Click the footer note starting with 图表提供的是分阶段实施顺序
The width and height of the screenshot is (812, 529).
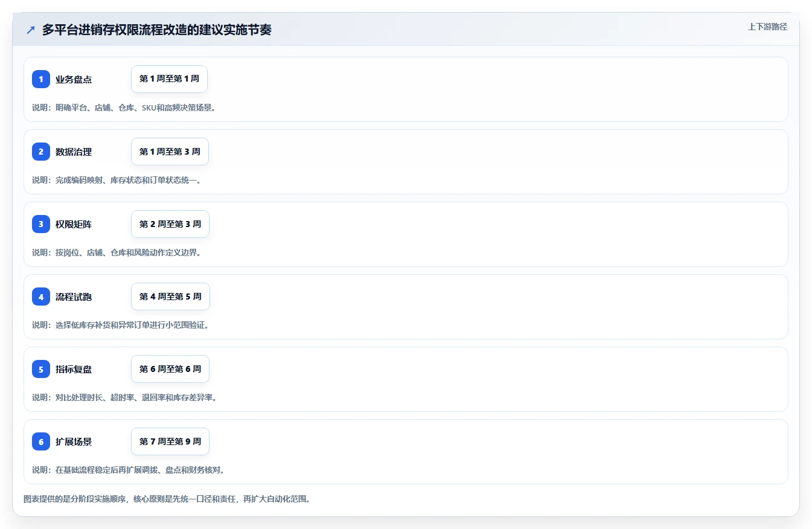(167, 499)
